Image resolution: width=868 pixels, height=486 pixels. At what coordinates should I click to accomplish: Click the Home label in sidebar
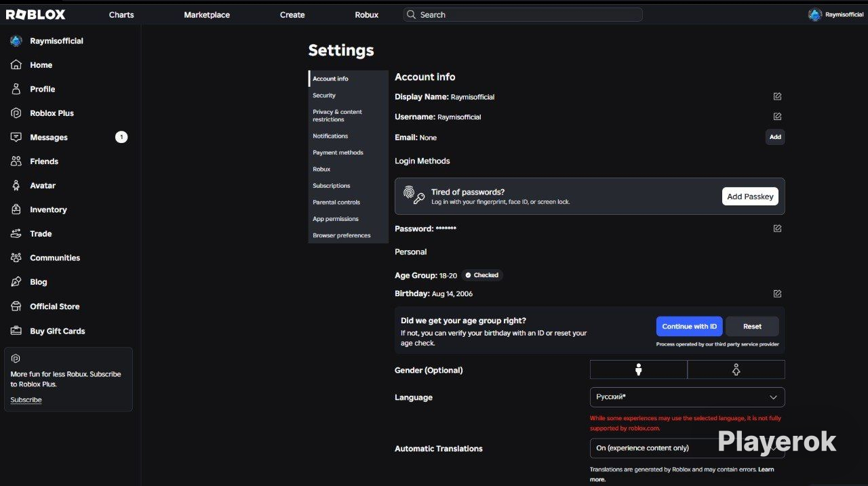(41, 65)
